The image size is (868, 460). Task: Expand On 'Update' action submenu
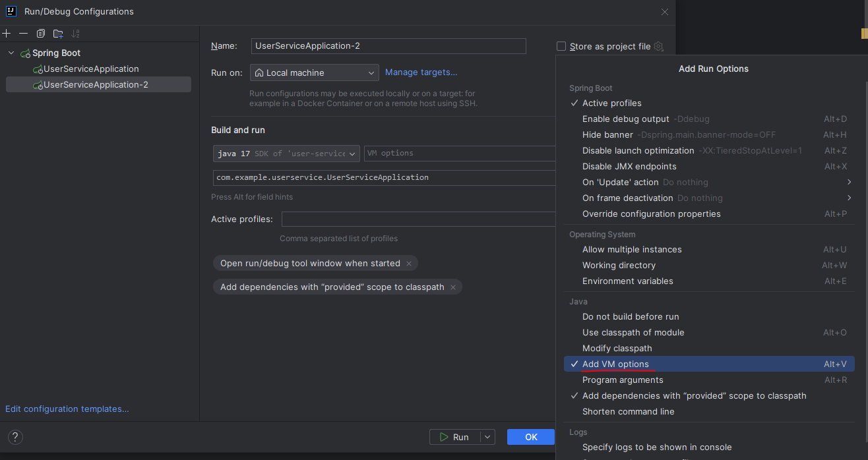[709, 183]
